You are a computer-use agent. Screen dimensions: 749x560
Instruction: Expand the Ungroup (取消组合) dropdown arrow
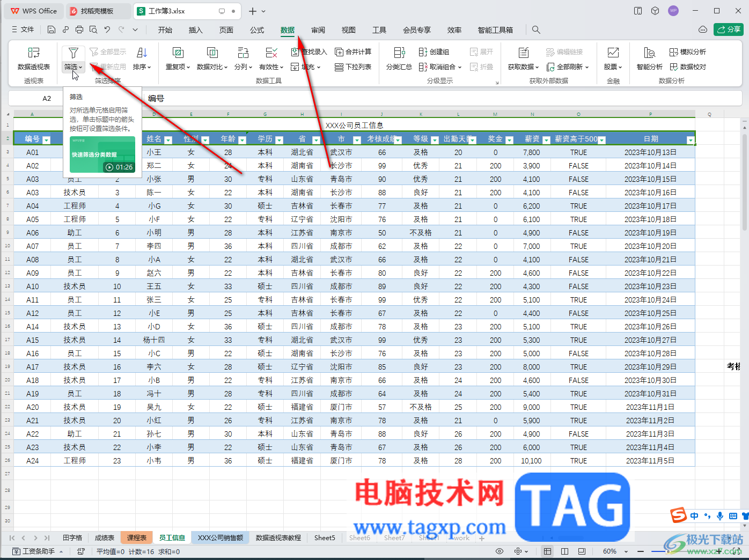(x=460, y=68)
